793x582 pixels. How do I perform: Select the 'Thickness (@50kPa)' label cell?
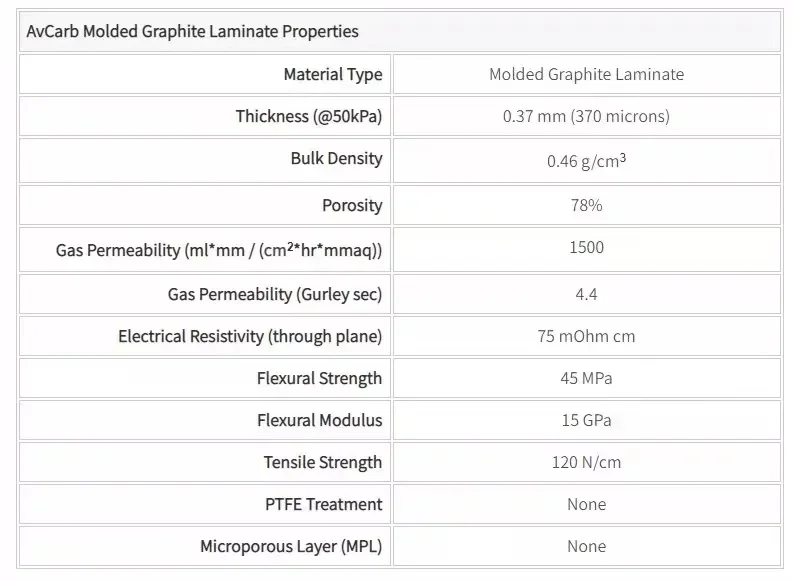[308, 116]
